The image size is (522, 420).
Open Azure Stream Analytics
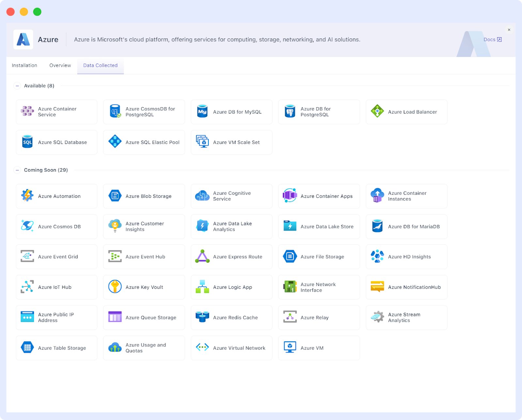click(x=407, y=317)
